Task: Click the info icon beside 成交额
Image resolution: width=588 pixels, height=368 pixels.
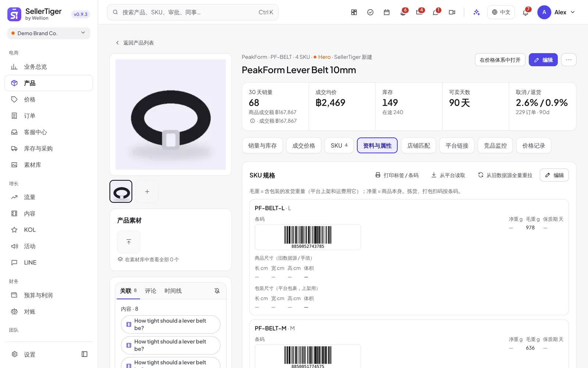Action: (x=252, y=121)
